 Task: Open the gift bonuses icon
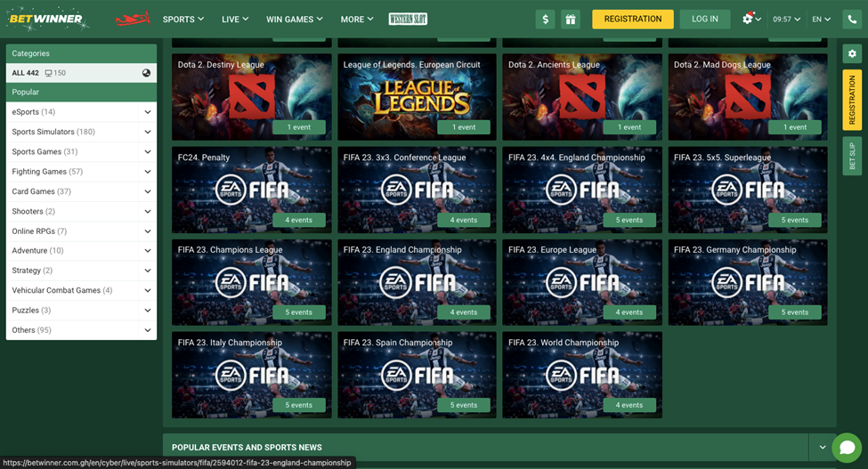(x=570, y=20)
